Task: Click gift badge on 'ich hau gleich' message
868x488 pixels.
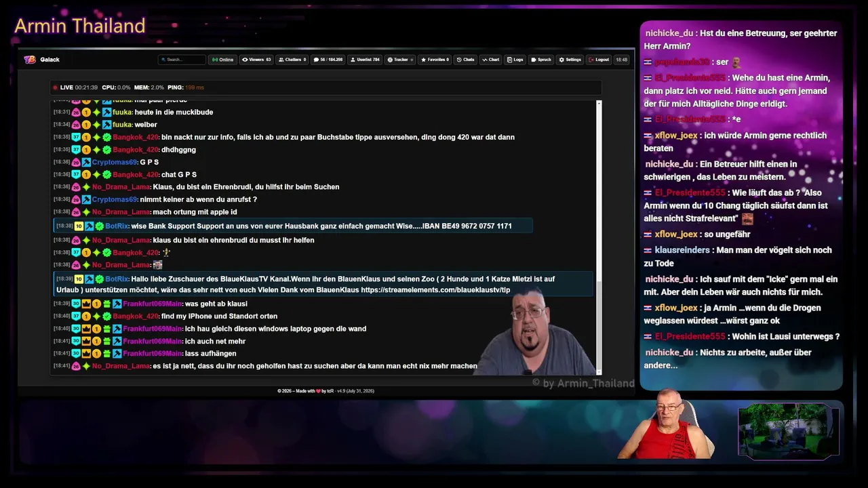Action: click(x=107, y=329)
